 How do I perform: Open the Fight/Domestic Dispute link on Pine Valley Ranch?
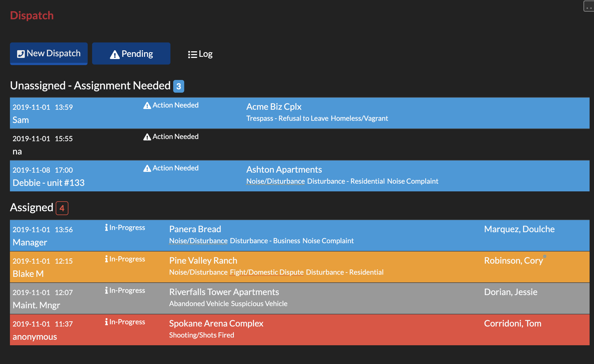tap(266, 272)
